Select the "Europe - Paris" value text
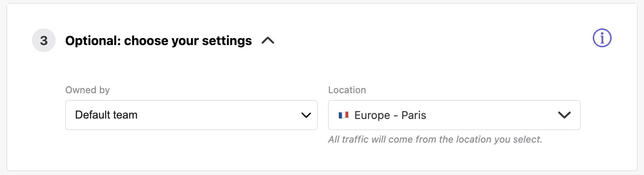Viewport: 644px width, 175px height. [x=390, y=115]
